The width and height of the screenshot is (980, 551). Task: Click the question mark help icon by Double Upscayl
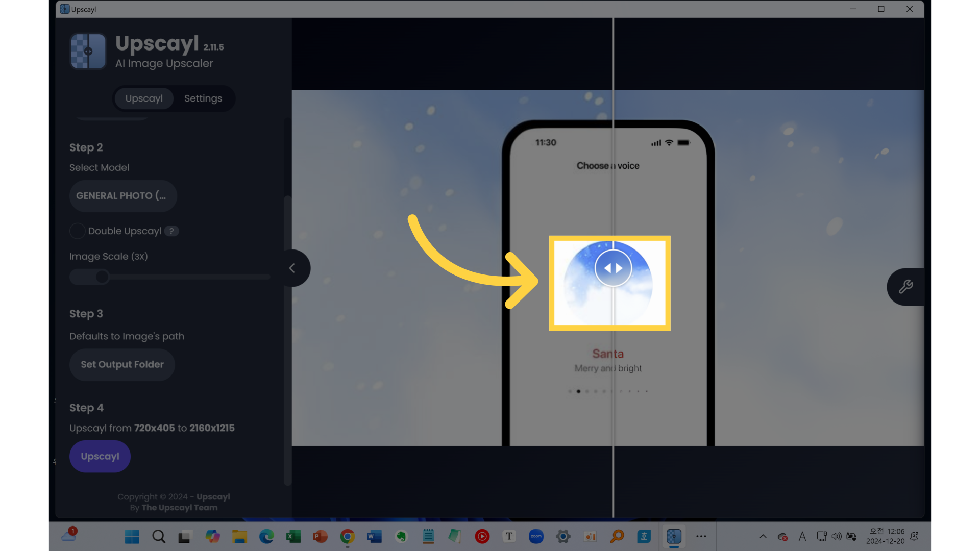[171, 231]
